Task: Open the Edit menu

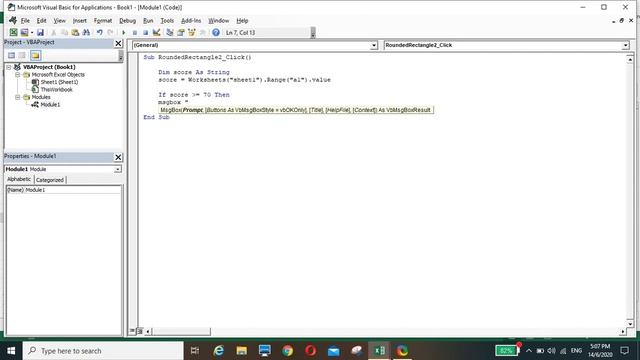Action: coord(41,20)
